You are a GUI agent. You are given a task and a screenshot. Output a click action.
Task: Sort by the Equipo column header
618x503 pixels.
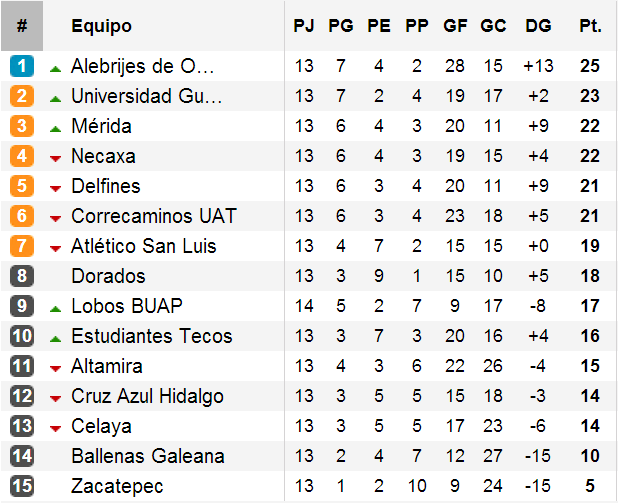point(101,26)
